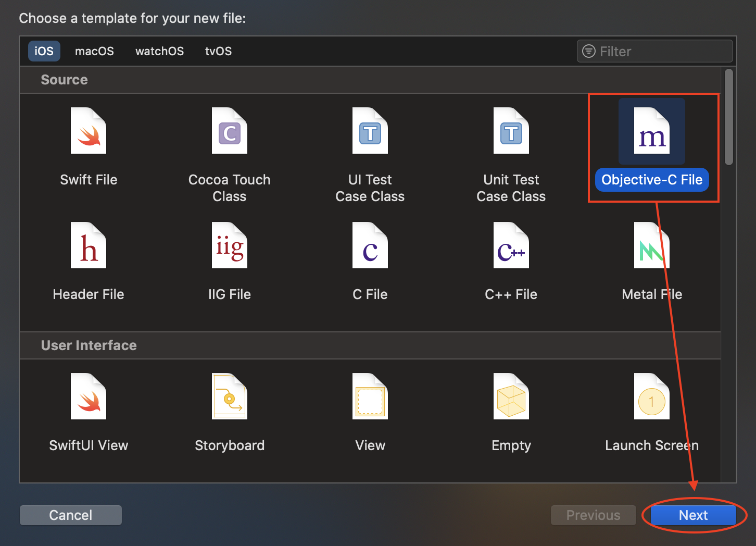Switch to the macOS tab

point(94,51)
